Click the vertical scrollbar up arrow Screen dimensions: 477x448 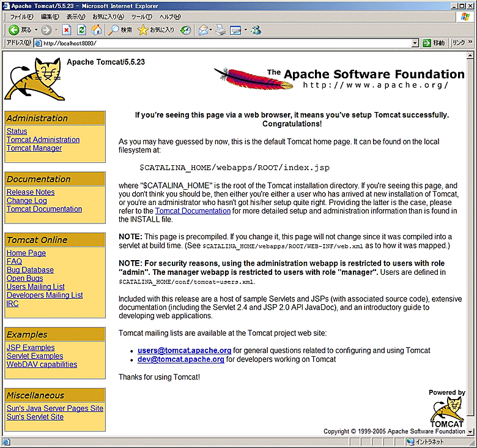click(x=470, y=56)
